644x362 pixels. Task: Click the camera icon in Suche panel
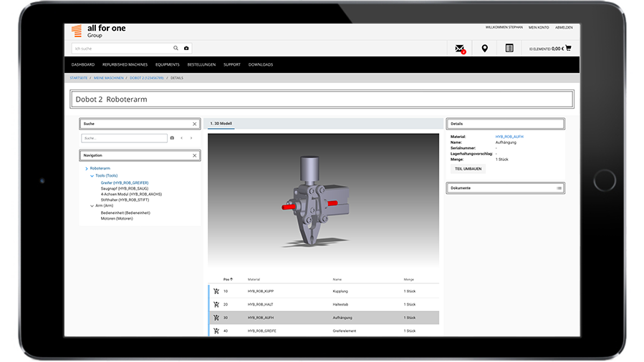[172, 138]
